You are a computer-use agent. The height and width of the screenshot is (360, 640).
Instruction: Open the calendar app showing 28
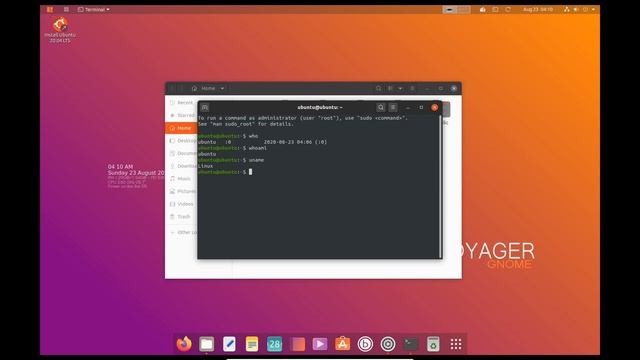[274, 344]
